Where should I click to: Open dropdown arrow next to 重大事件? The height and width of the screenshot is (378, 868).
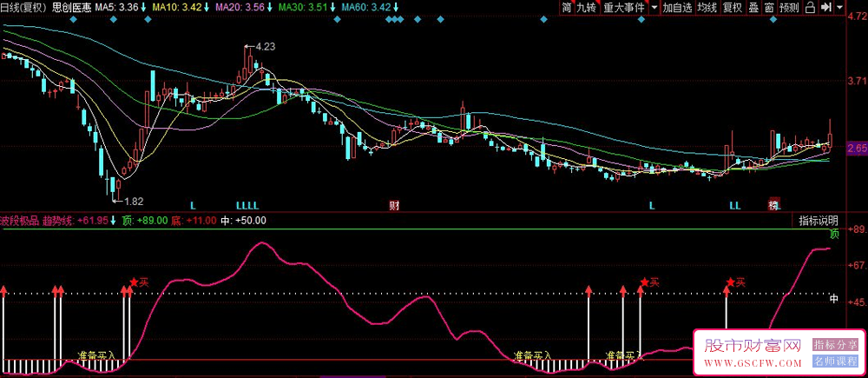(654, 7)
